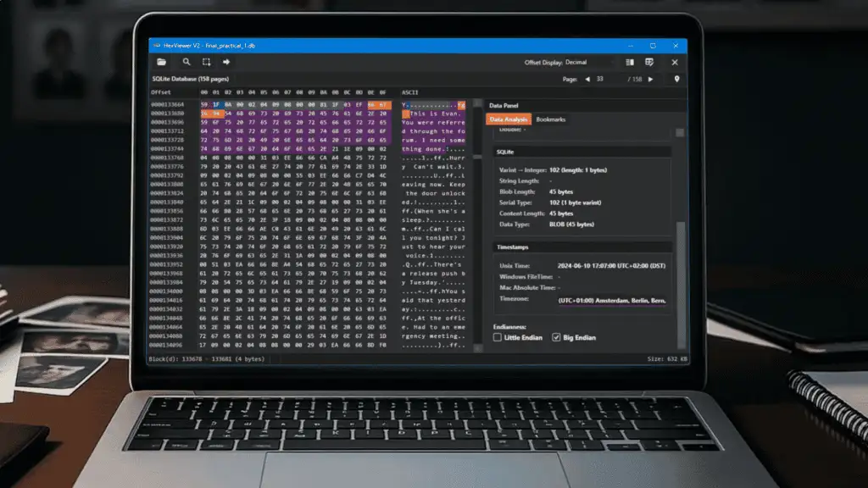
Task: Open a file using the folder icon
Action: click(161, 62)
